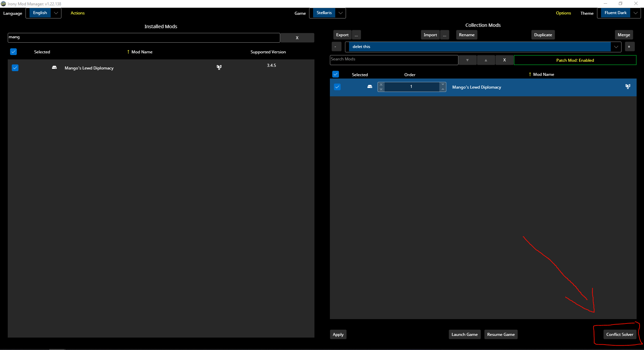Image resolution: width=644 pixels, height=350 pixels.
Task: Rename the current collection
Action: coord(467,35)
